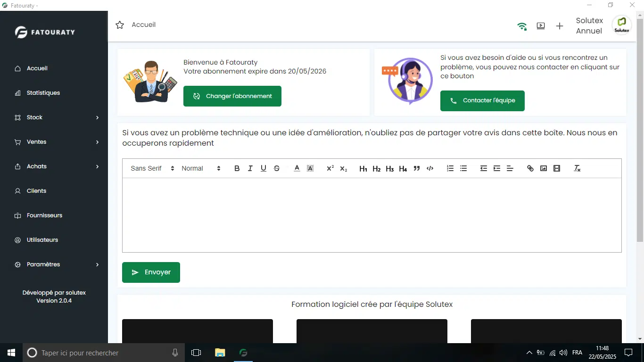This screenshot has height=362, width=644.
Task: Expand the Stock sidebar menu
Action: (57, 117)
